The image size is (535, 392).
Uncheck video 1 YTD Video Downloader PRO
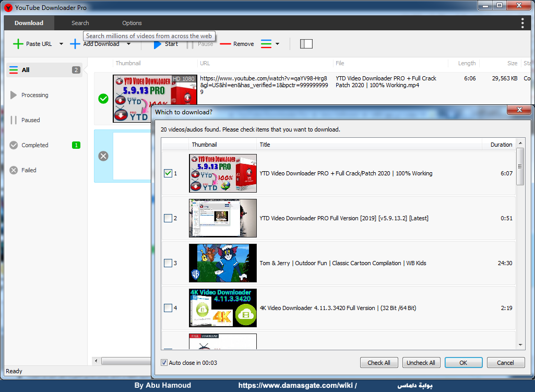click(168, 173)
